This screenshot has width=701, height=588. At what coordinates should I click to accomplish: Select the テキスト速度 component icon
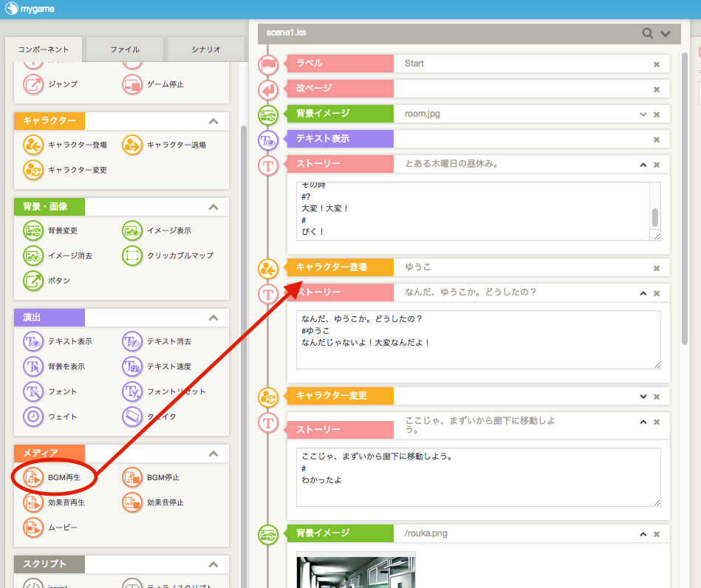click(132, 366)
